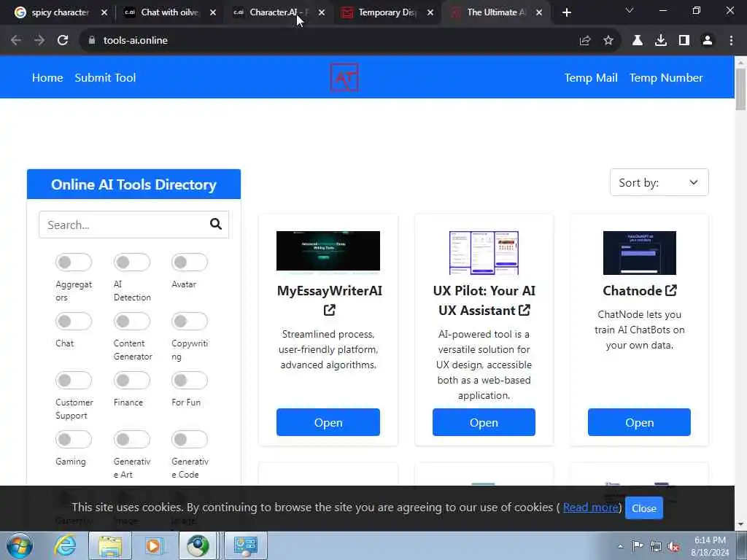Toggle the AI Detection filter switch

[x=132, y=262]
